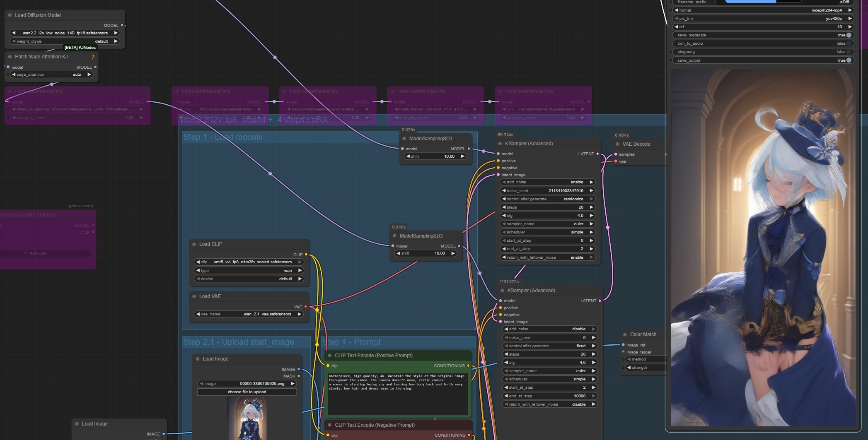This screenshot has height=440, width=868.
Task: Increase the crf value of 10
Action: 850,27
